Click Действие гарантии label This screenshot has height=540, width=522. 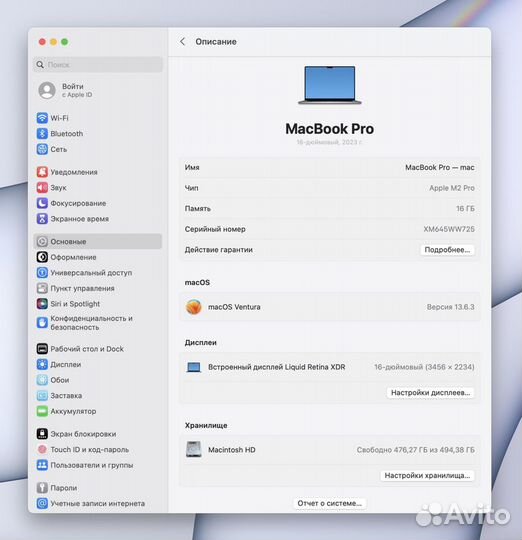(219, 250)
